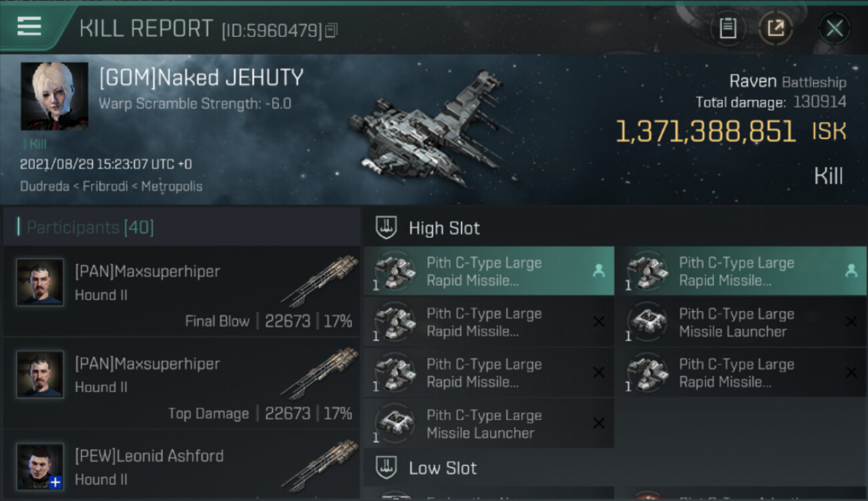
Task: Share kill report via export icon
Action: [776, 29]
